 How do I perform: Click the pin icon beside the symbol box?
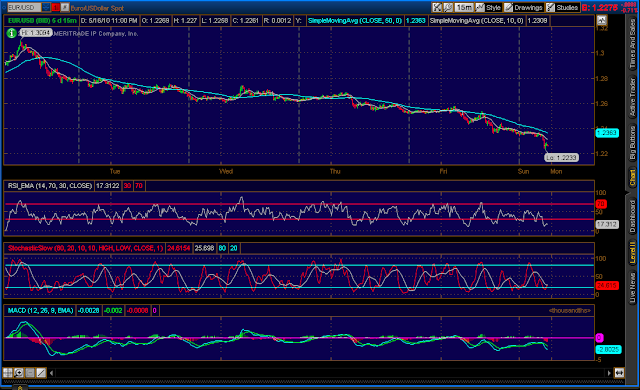[64, 7]
